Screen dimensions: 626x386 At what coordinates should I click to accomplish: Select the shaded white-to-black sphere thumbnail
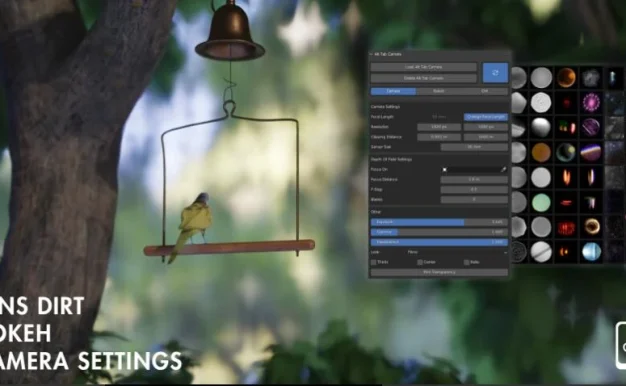pos(541,127)
